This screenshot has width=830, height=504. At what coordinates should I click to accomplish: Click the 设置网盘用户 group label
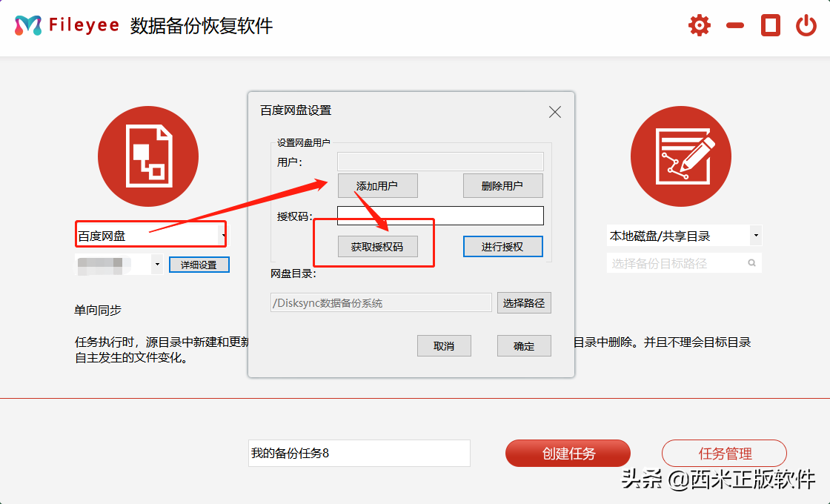[304, 143]
